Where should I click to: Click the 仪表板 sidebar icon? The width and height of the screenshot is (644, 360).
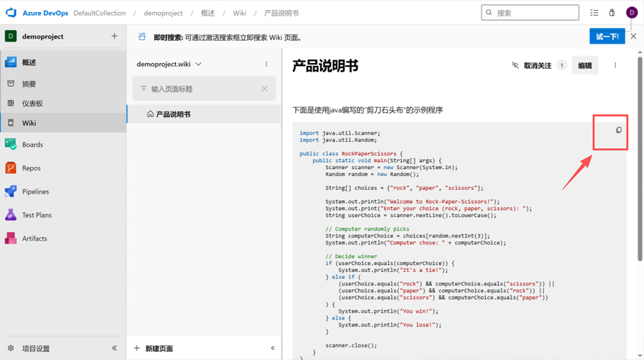click(11, 103)
